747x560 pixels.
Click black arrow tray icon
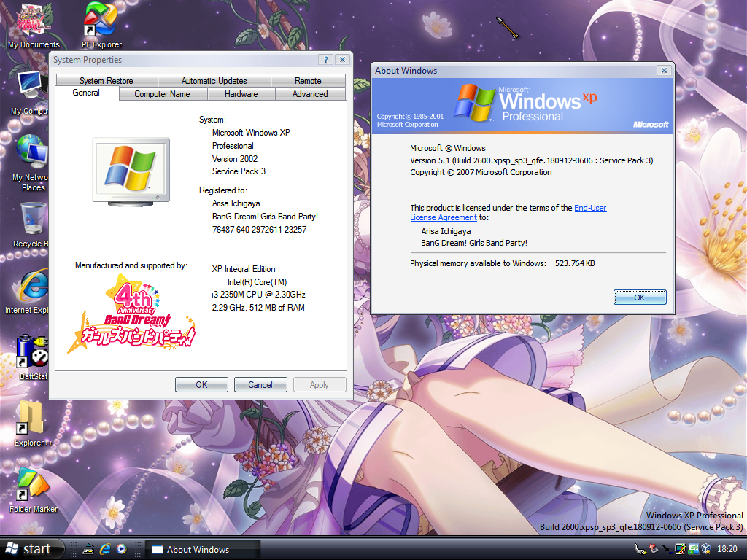(667, 550)
